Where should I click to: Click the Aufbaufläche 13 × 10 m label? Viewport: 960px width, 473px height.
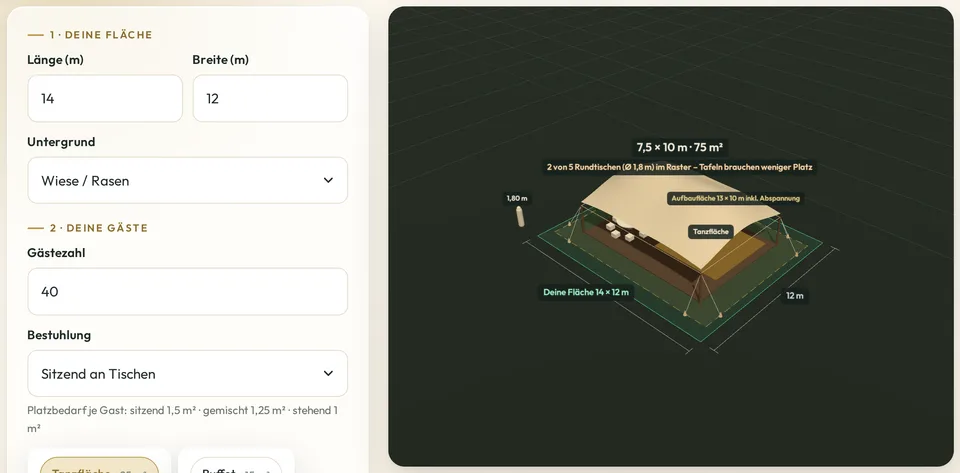pyautogui.click(x=735, y=198)
